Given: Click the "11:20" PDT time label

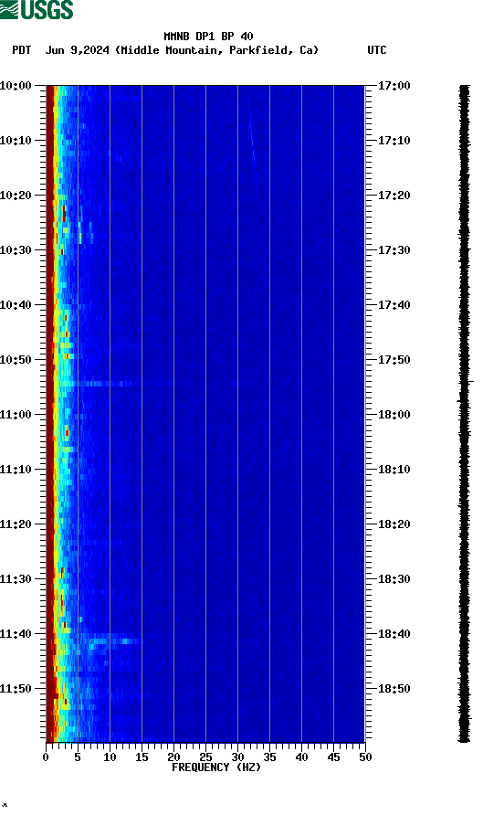Looking at the screenshot, I should [16, 524].
